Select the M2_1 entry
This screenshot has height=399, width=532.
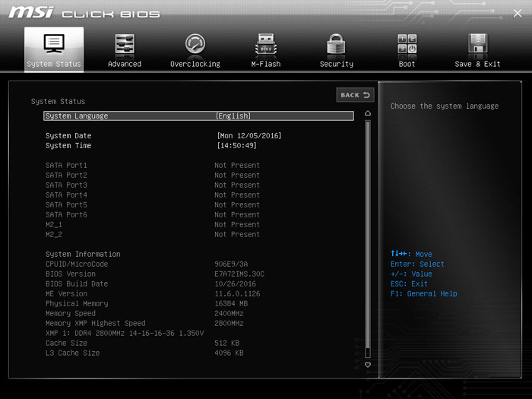point(55,225)
